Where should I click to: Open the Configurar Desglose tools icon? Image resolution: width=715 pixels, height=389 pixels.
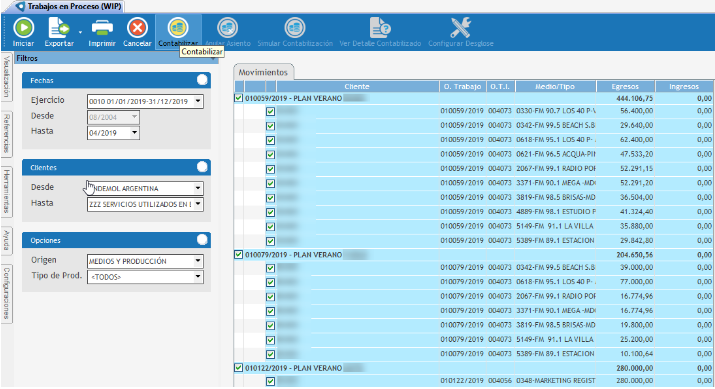[x=461, y=28]
